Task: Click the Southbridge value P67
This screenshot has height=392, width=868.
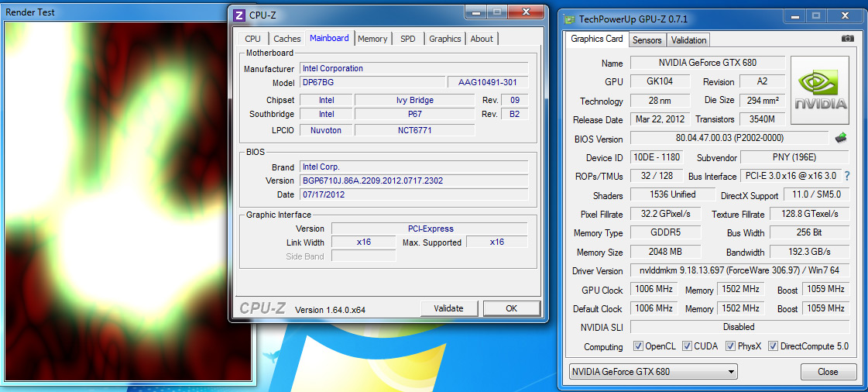Action: pos(414,114)
